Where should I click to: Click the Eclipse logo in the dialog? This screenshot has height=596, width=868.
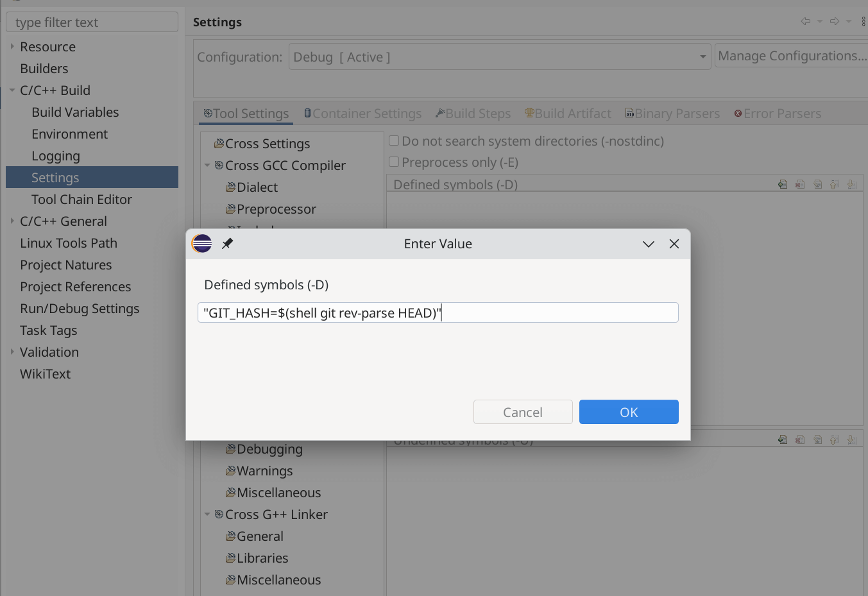click(x=201, y=243)
